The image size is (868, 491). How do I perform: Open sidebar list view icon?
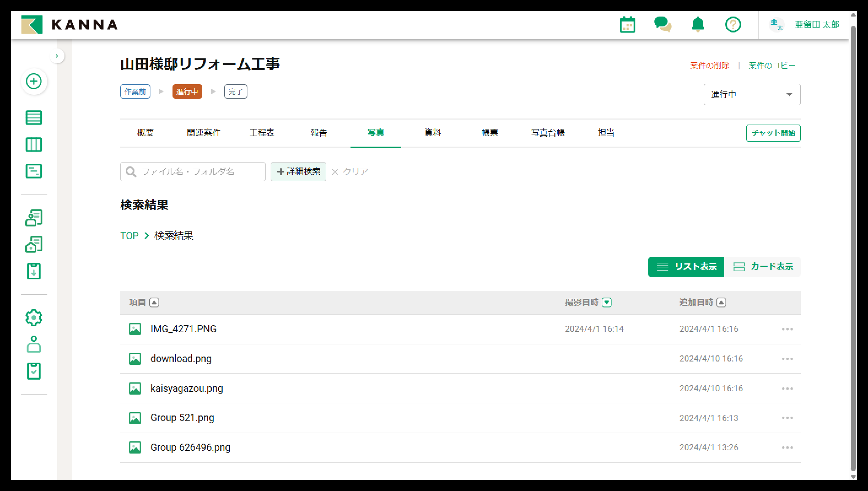[x=34, y=118]
